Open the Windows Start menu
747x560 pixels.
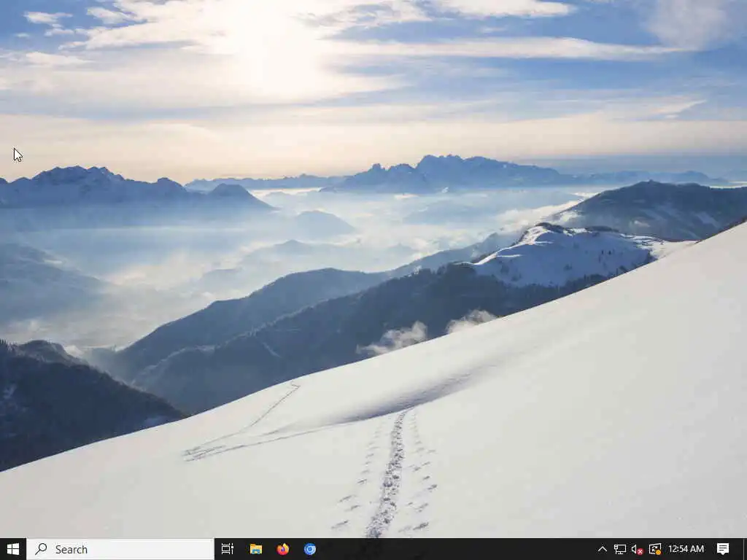13,549
